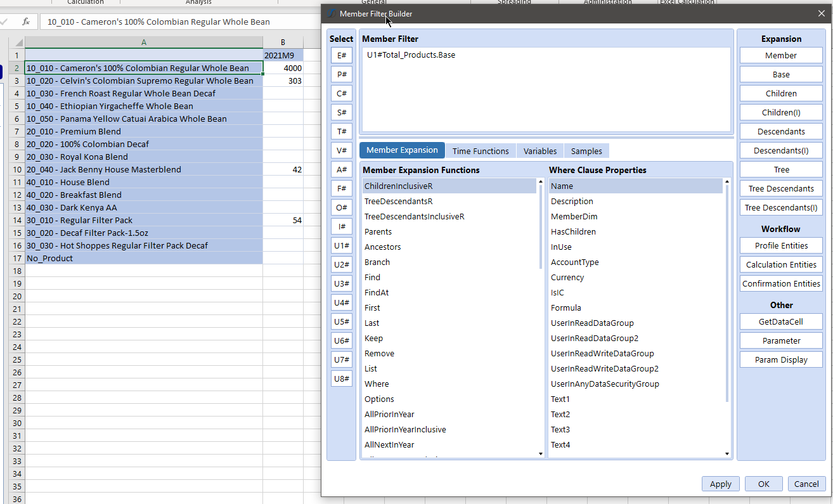The image size is (833, 504).
Task: Click the V# select button
Action: coord(342,150)
